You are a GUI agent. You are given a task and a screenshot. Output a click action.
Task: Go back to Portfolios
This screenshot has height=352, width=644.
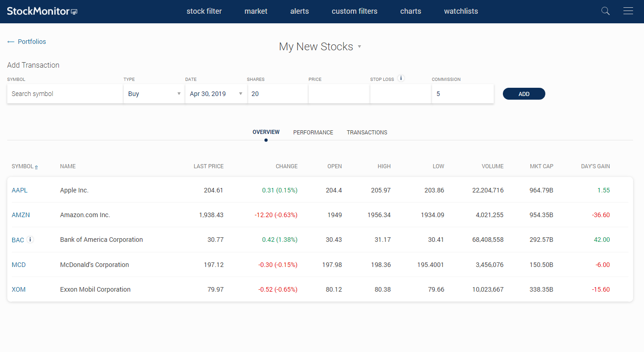tap(26, 42)
